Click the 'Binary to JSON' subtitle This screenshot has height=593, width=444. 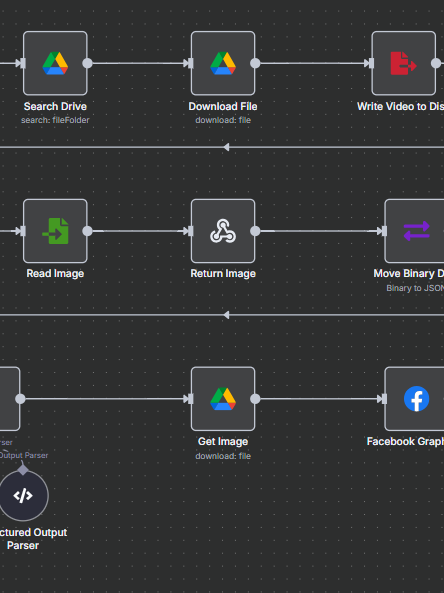point(415,288)
